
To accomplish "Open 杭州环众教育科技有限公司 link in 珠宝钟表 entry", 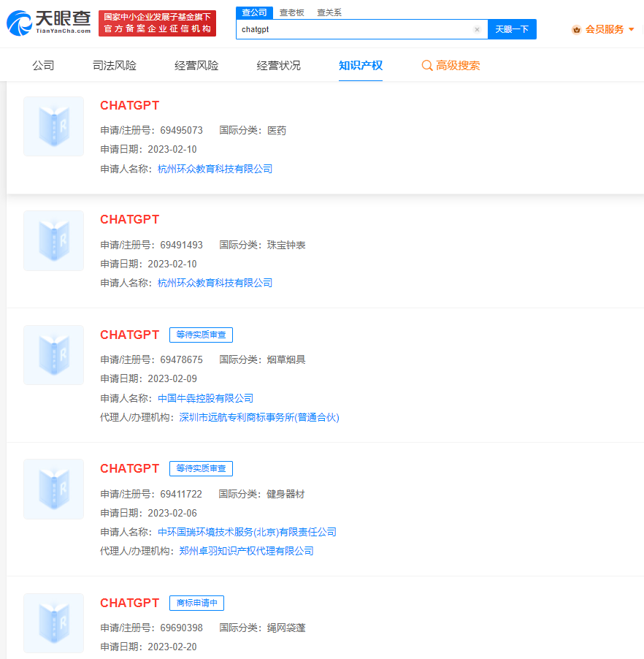I will (x=215, y=283).
